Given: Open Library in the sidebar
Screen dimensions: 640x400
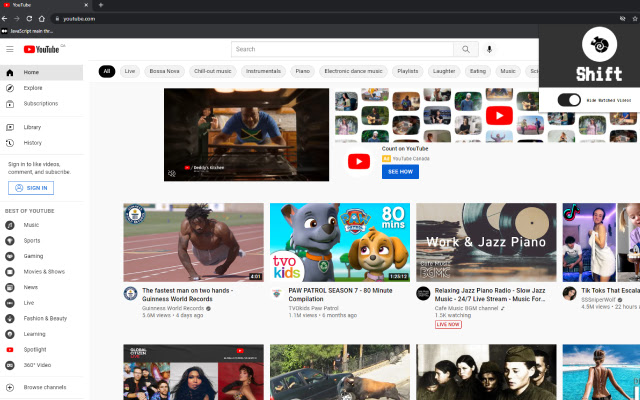Looking at the screenshot, I should 42,127.
